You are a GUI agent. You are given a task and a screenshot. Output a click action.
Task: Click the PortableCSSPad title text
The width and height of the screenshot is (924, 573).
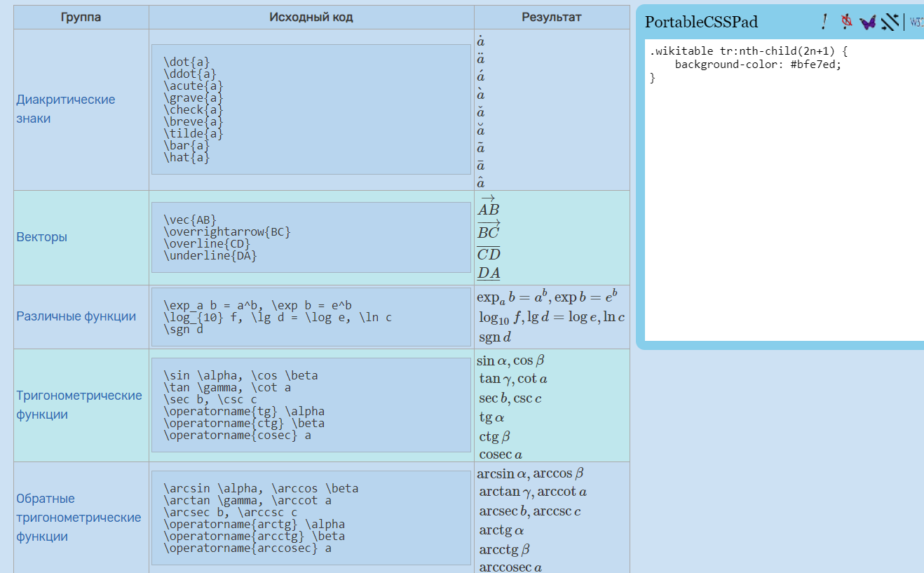(x=701, y=22)
